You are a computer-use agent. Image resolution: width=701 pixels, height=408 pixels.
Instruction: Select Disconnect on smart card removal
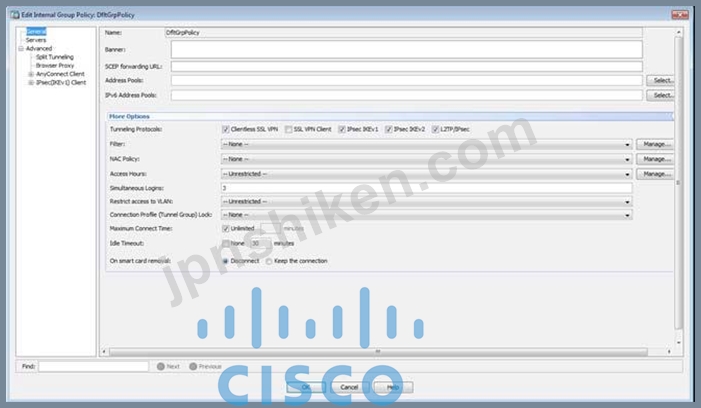coord(225,261)
